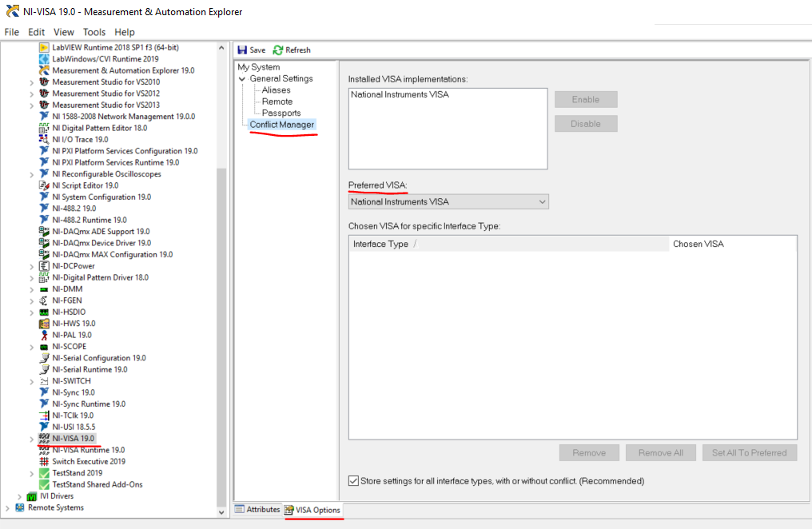The image size is (812, 529).
Task: Click the Disable button
Action: (x=585, y=123)
